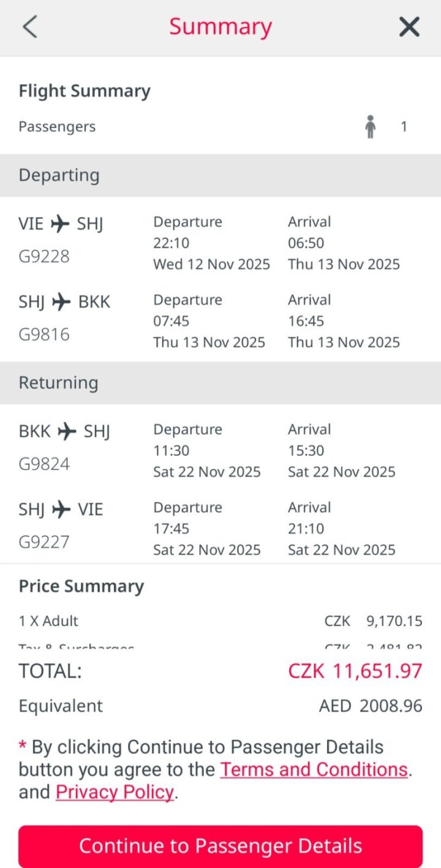
Task: Tap the total price CZK 11,651.97
Action: 355,671
